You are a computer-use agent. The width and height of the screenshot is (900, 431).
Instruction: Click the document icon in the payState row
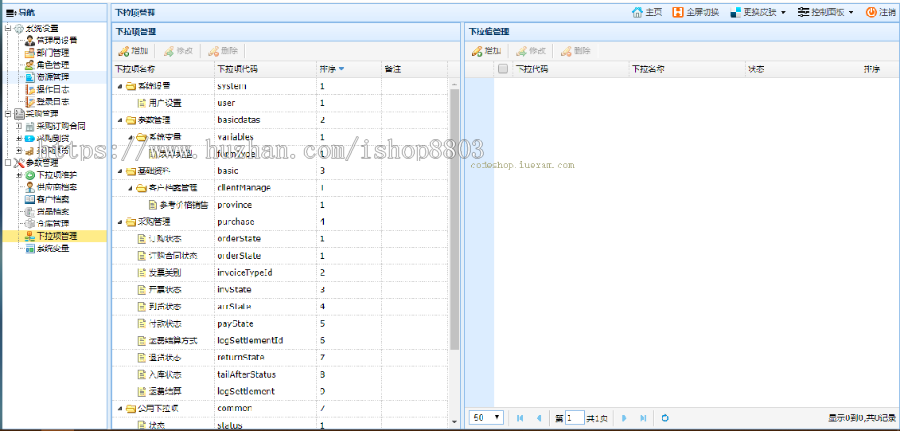point(142,324)
